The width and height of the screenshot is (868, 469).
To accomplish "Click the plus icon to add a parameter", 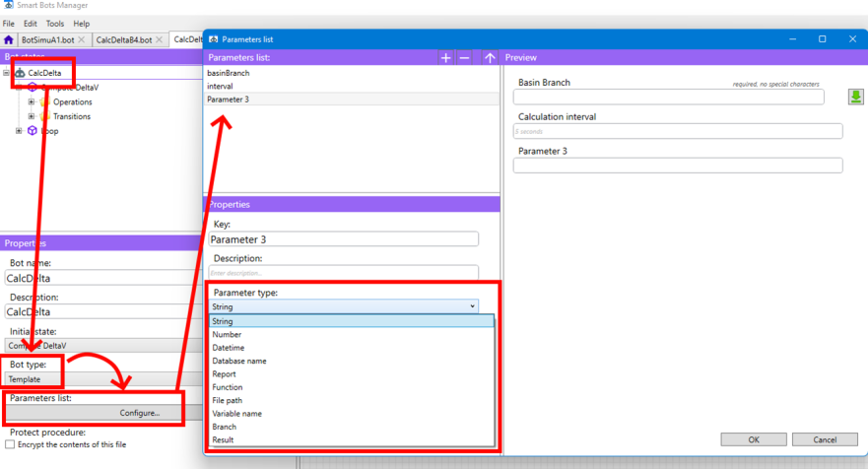I will coord(445,58).
